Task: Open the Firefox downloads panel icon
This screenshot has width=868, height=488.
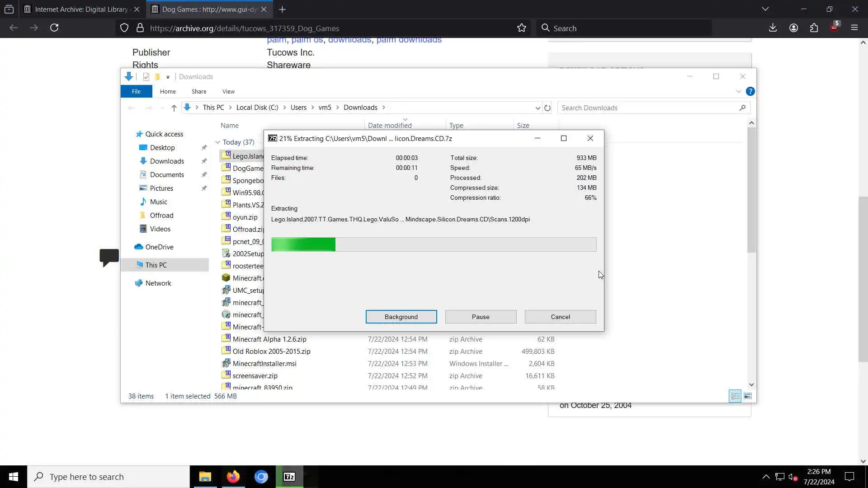Action: (x=773, y=28)
